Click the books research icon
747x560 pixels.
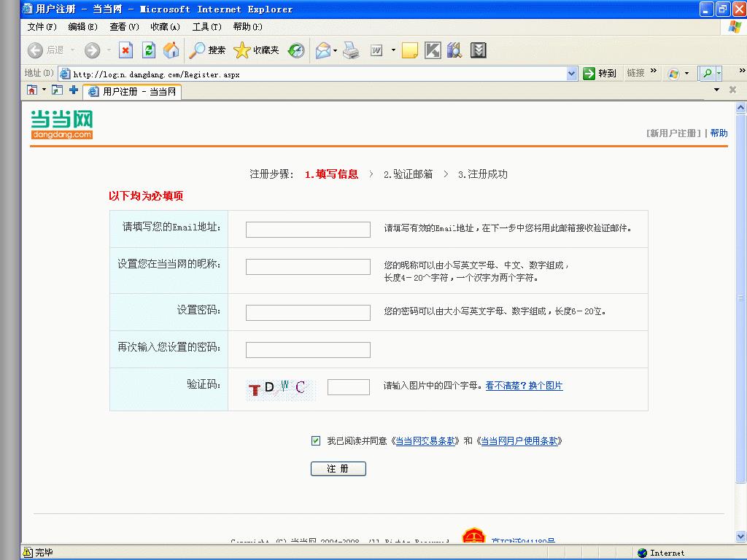click(454, 50)
